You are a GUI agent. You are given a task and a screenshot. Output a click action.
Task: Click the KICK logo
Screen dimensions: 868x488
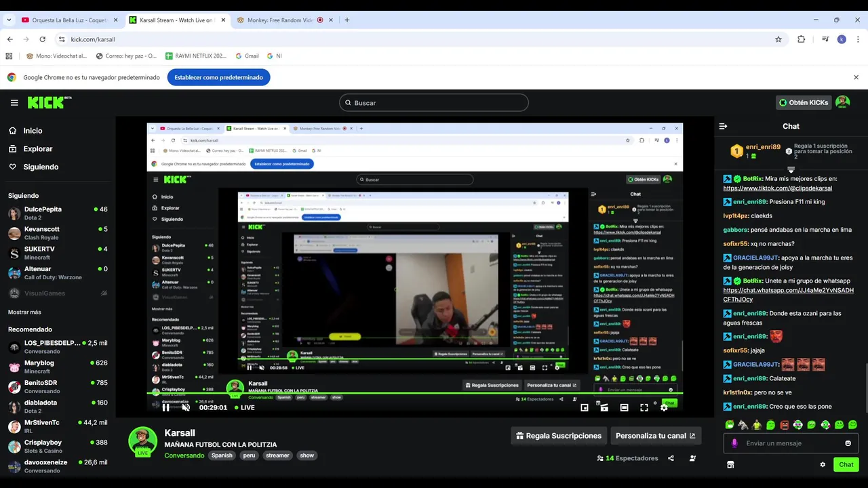tap(50, 102)
